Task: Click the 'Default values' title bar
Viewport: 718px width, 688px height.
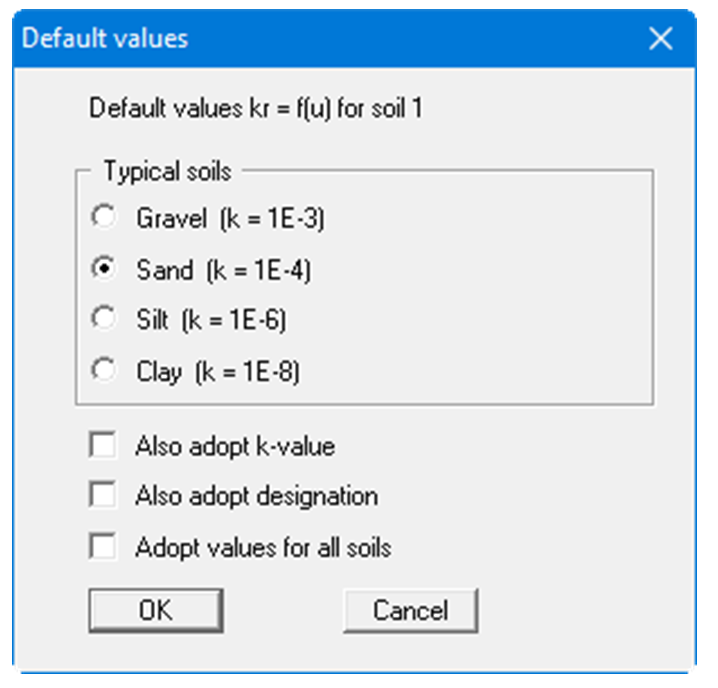Action: 300,39
